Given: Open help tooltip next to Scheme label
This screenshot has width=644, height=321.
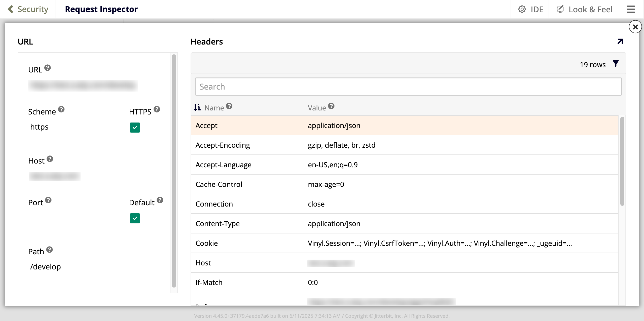Looking at the screenshot, I should [61, 109].
